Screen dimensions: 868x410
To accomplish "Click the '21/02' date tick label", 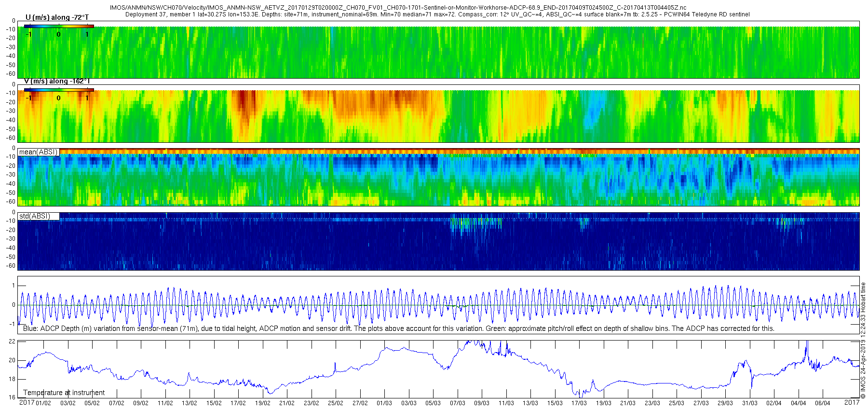I will click(x=287, y=403).
